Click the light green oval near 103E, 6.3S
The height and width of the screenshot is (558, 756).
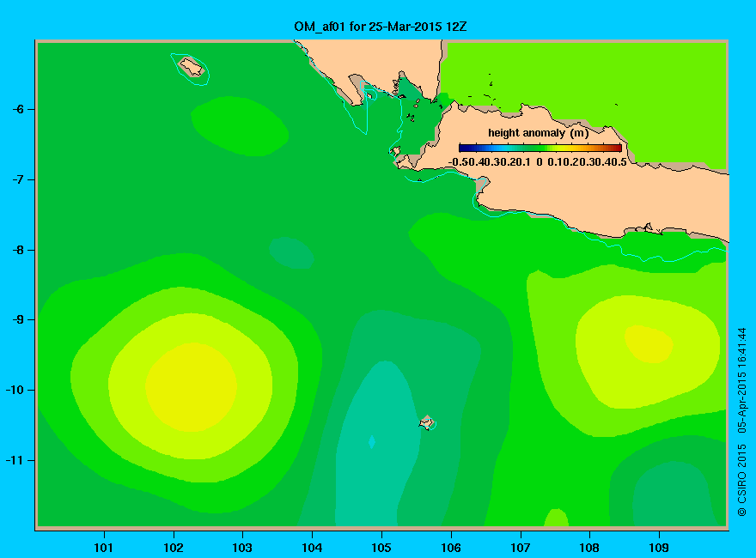tap(240, 126)
